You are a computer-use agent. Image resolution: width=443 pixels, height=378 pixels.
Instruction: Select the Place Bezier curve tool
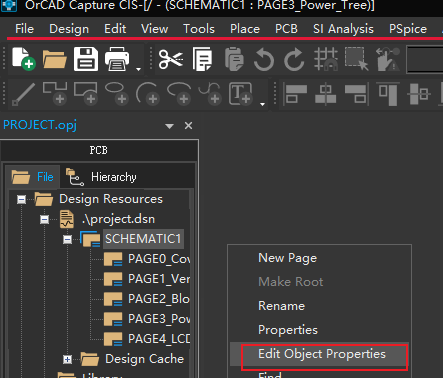(210, 93)
